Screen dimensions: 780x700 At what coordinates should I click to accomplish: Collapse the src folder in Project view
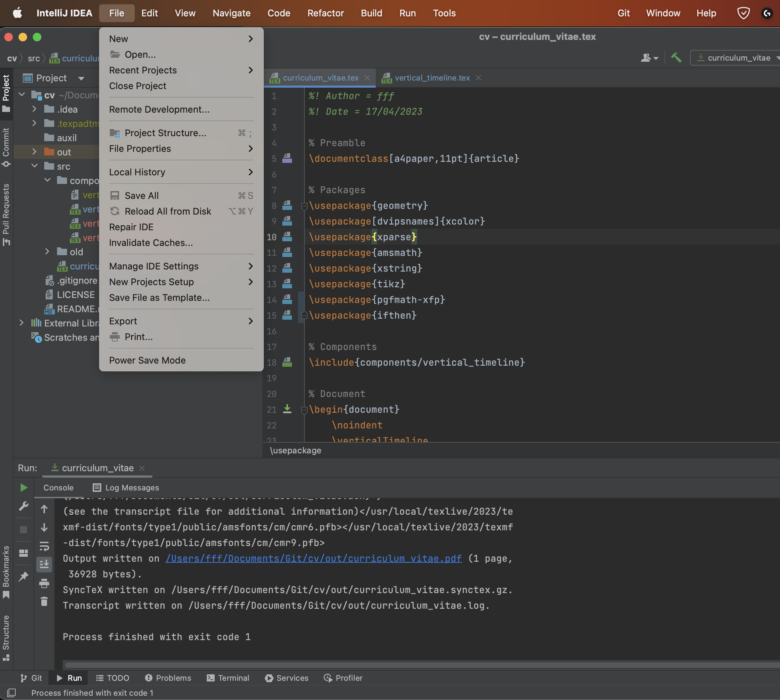[x=35, y=166]
